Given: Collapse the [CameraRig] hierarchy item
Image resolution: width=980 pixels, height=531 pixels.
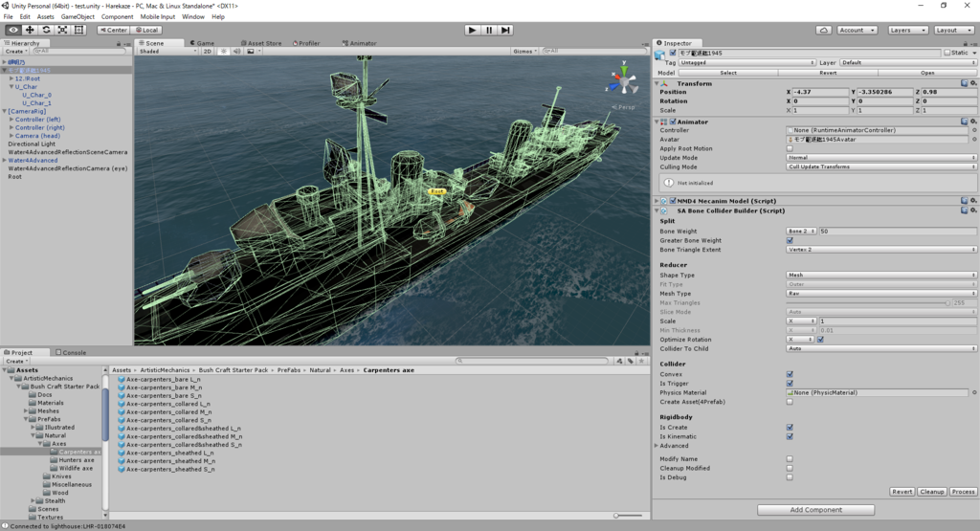Looking at the screenshot, I should point(5,111).
